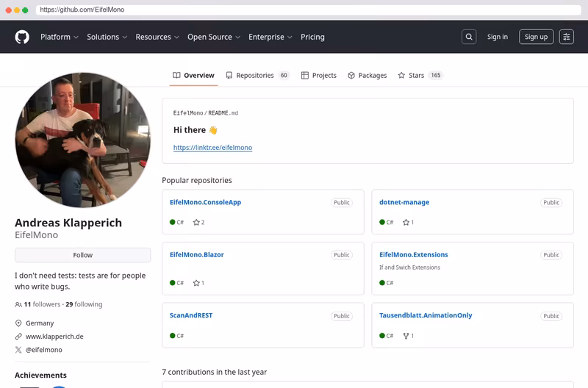The width and height of the screenshot is (588, 388).
Task: Expand the Platform menu
Action: [x=60, y=37]
